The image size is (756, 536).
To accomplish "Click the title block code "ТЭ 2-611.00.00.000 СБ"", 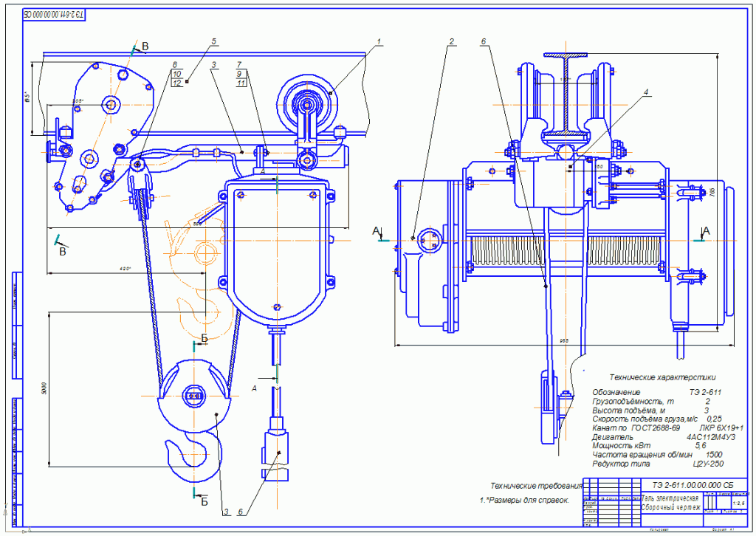I will coord(693,485).
